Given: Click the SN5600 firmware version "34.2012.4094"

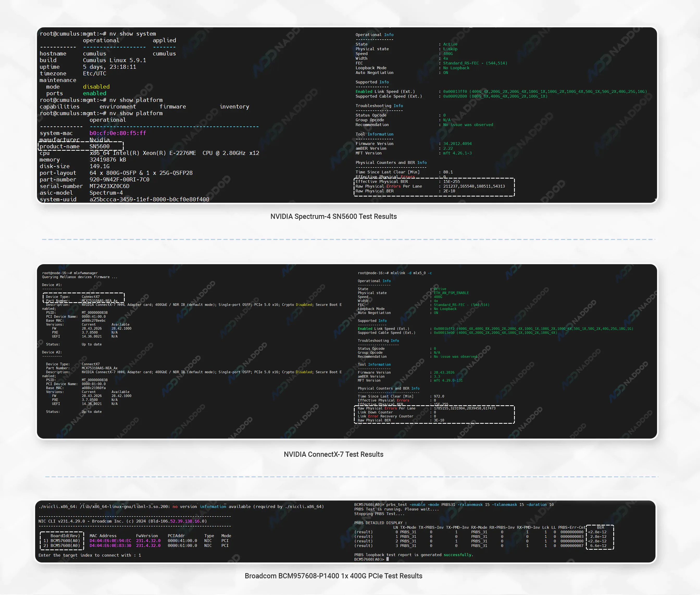Looking at the screenshot, I should [x=457, y=144].
